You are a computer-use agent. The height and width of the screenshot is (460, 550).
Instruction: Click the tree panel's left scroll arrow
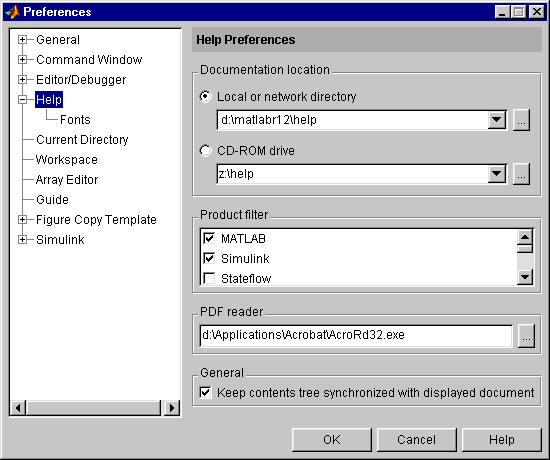(18, 408)
